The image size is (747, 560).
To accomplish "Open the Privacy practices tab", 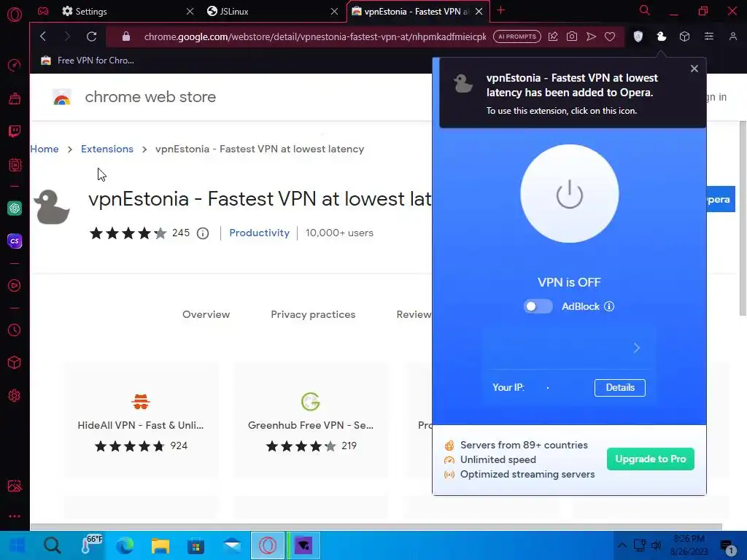I will pos(313,314).
